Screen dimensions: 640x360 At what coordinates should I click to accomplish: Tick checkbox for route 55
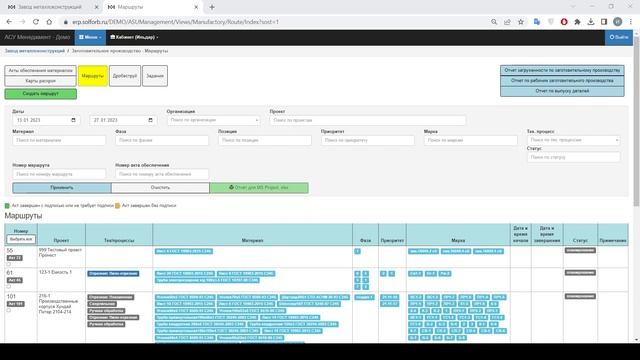pos(9,264)
